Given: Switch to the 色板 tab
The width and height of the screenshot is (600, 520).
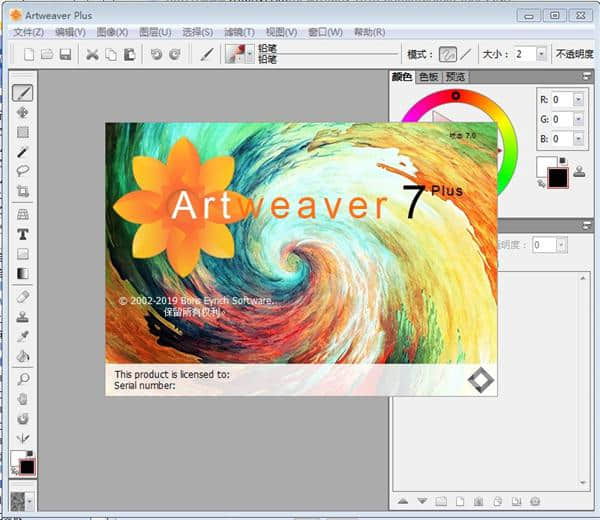Looking at the screenshot, I should click(429, 77).
